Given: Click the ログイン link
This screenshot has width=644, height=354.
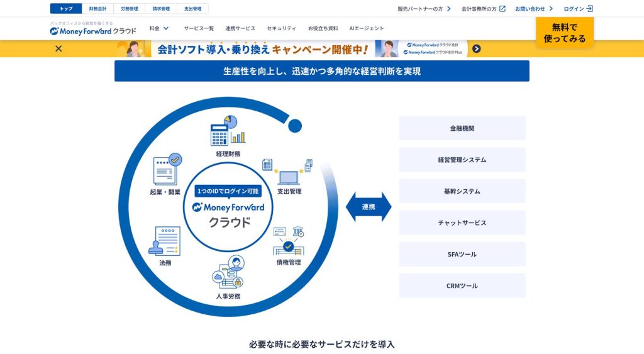Looking at the screenshot, I should point(578,9).
